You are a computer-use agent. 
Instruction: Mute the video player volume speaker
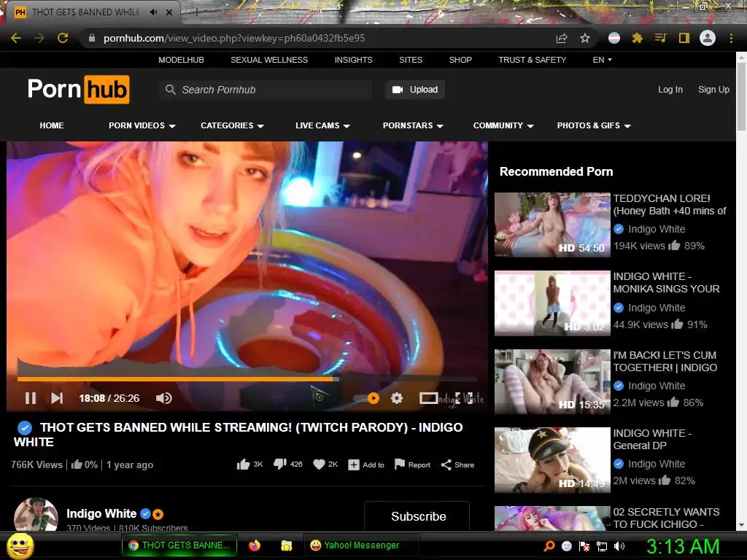164,398
